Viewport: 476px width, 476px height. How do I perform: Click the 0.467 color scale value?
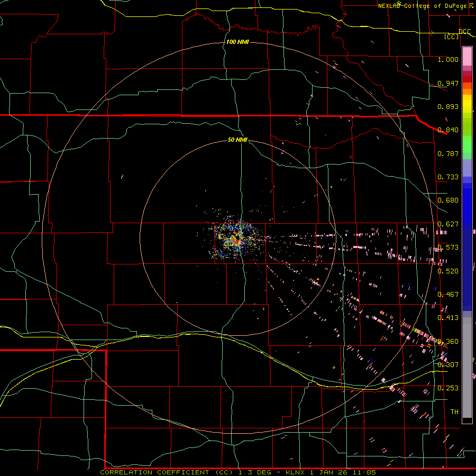coord(448,295)
